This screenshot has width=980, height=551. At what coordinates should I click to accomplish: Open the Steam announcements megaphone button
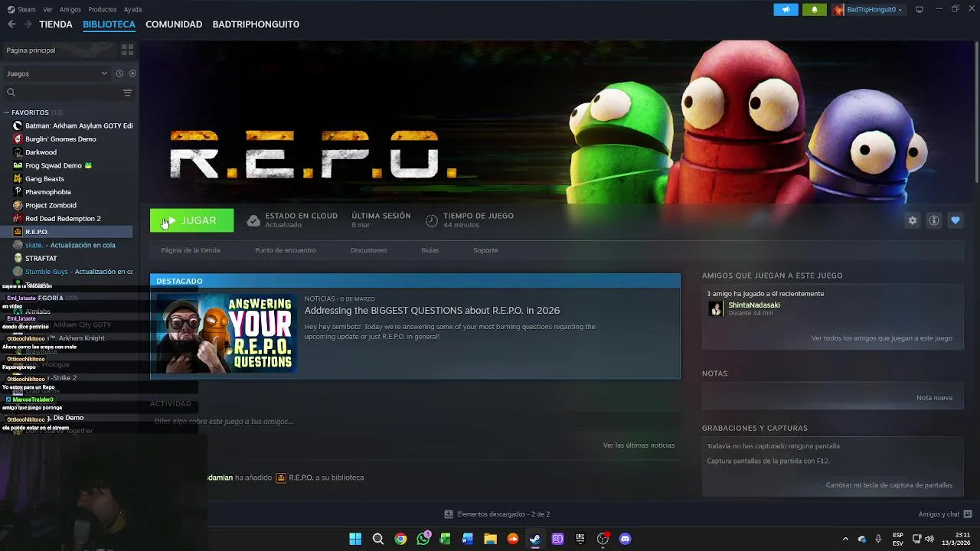tap(786, 9)
